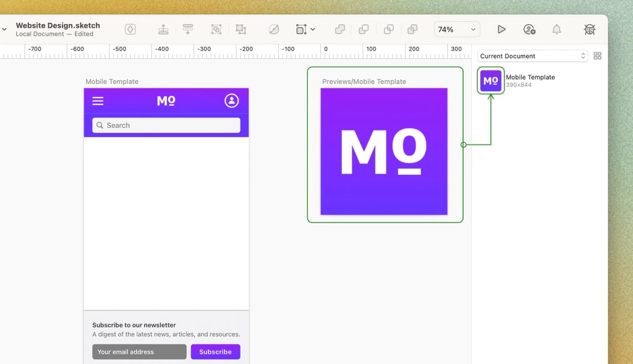
Task: Select the Mobile Template artboard label
Action: coord(112,82)
